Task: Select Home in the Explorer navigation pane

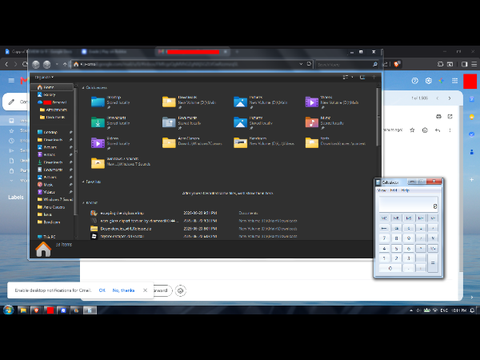Action: (49, 87)
